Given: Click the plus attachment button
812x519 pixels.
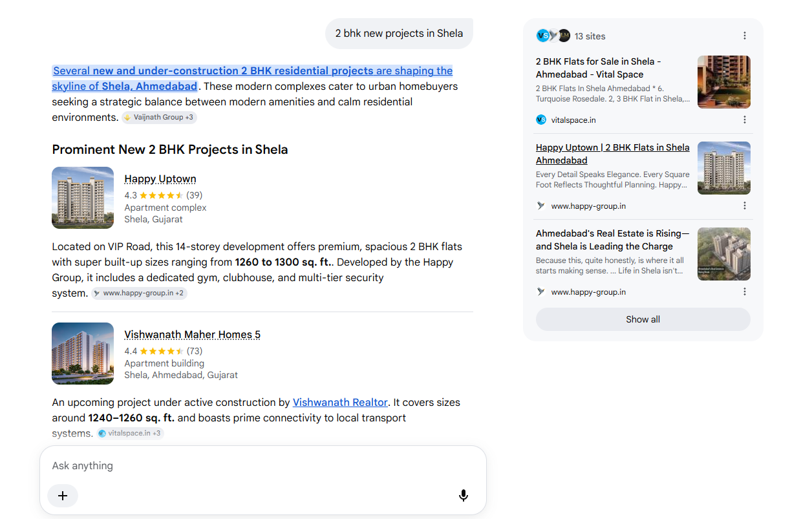Looking at the screenshot, I should pos(63,496).
